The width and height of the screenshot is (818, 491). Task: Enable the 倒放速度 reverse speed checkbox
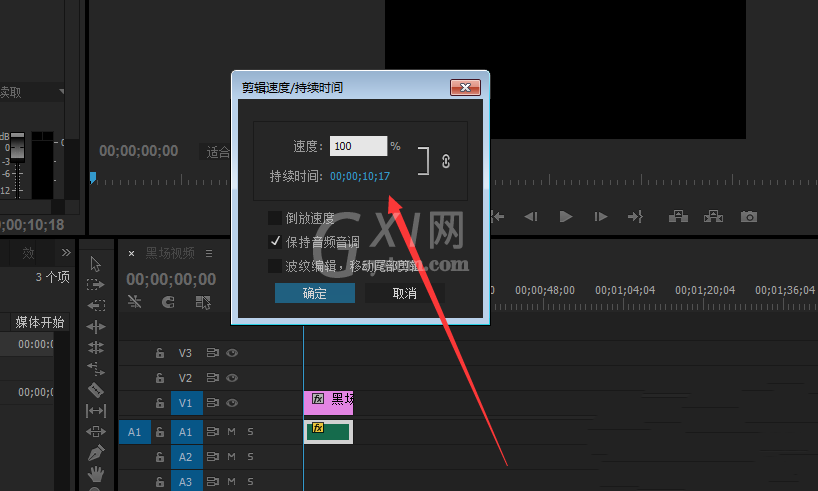(x=275, y=217)
